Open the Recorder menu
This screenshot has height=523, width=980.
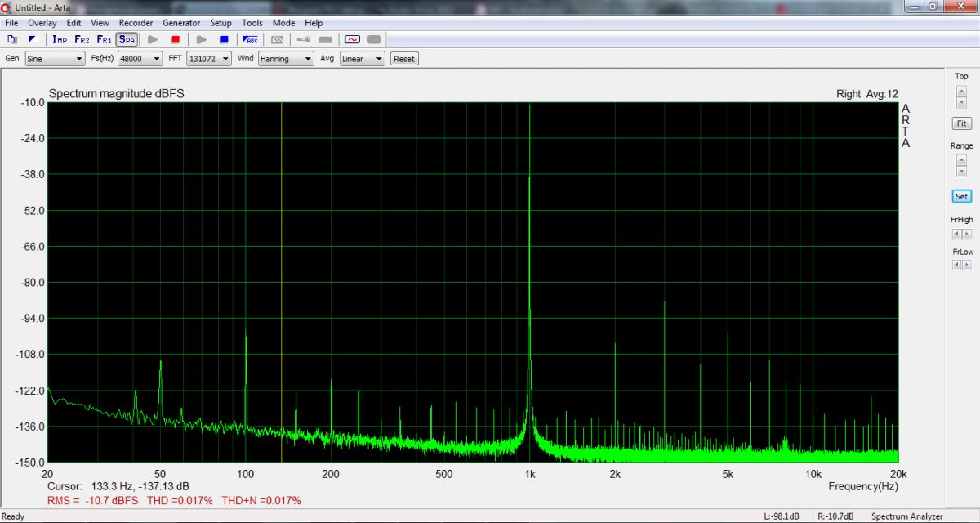pyautogui.click(x=136, y=23)
